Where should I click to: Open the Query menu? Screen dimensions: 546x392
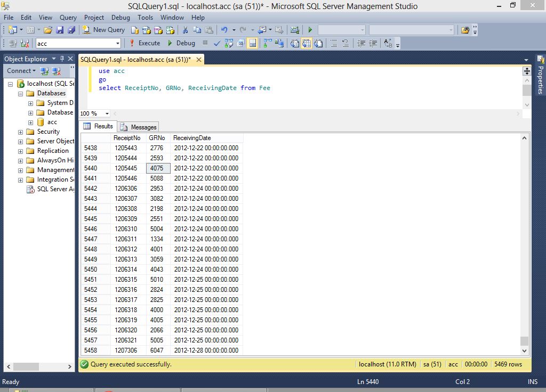[x=68, y=18]
